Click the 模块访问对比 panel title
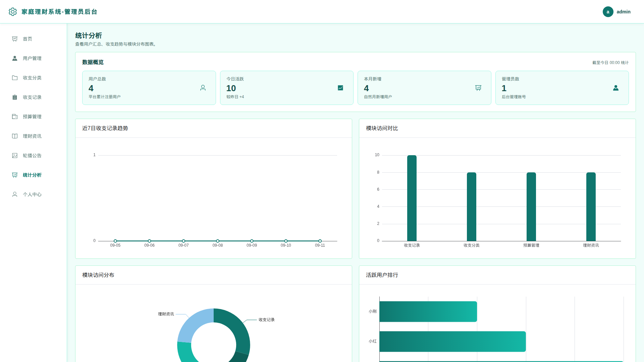644x362 pixels. coord(382,128)
